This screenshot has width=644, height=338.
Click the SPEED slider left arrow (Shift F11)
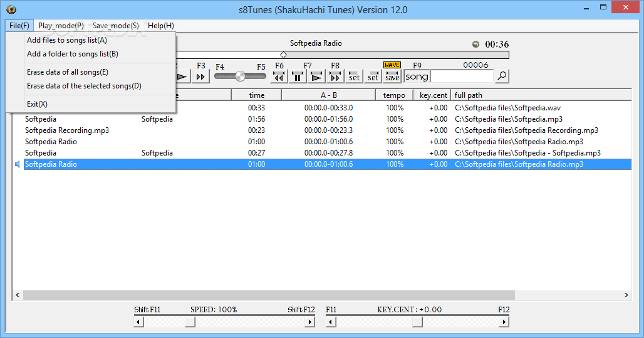139,322
